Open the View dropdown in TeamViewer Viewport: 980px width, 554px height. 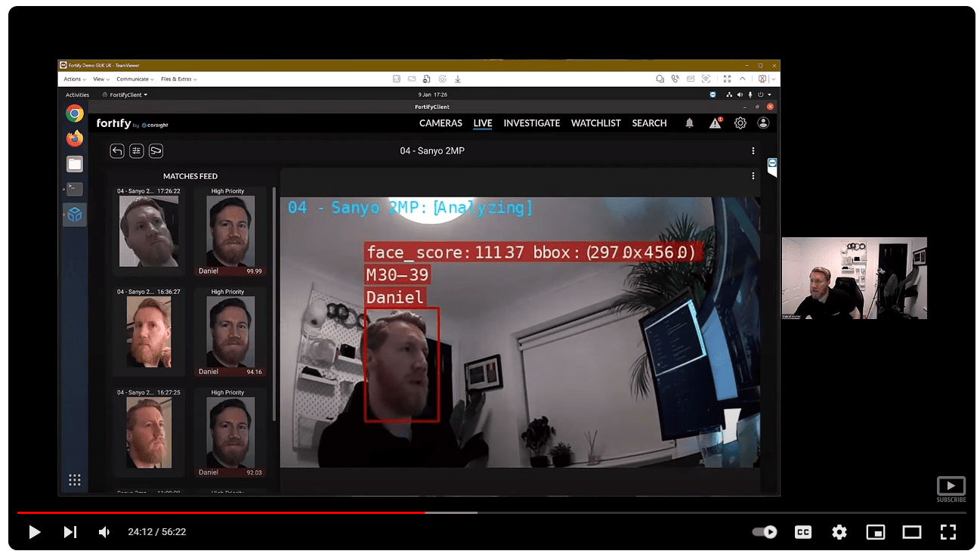[x=100, y=79]
